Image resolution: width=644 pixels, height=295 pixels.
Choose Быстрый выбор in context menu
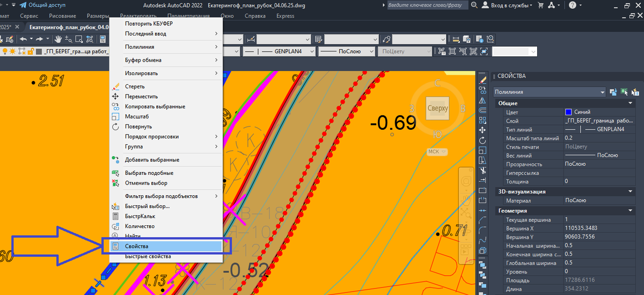(166, 206)
